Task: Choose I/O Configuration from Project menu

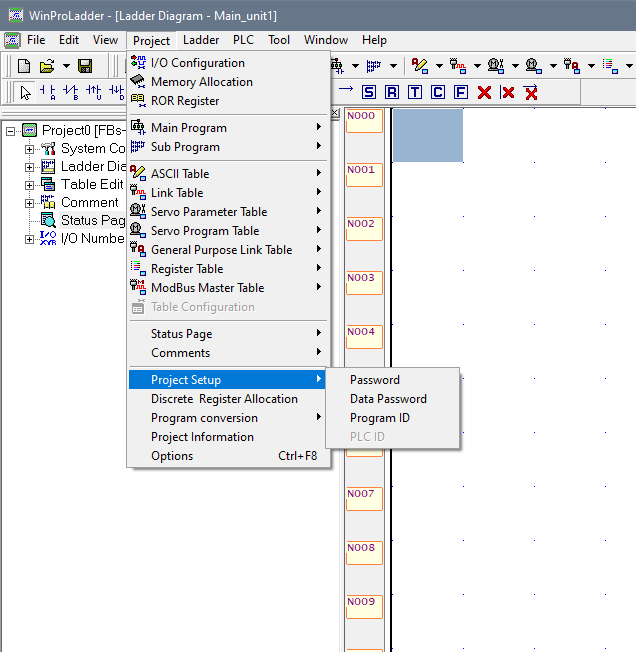Action: (x=228, y=63)
